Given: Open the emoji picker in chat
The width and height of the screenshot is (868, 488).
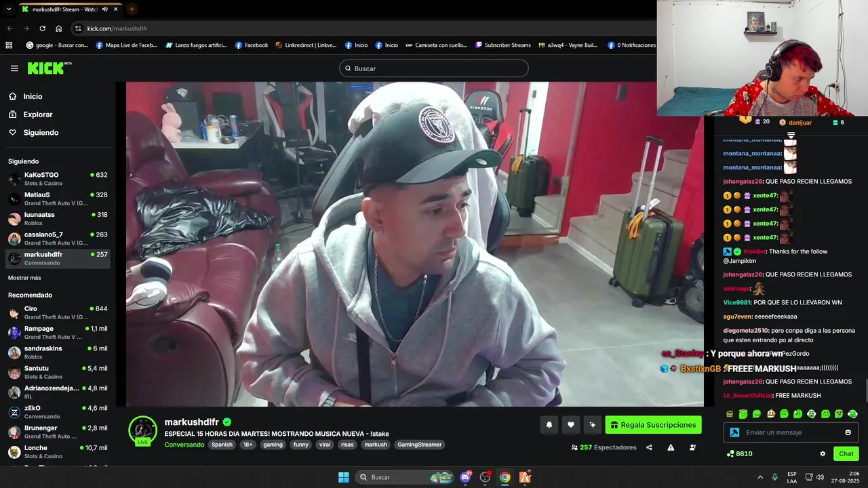Looking at the screenshot, I should (848, 432).
